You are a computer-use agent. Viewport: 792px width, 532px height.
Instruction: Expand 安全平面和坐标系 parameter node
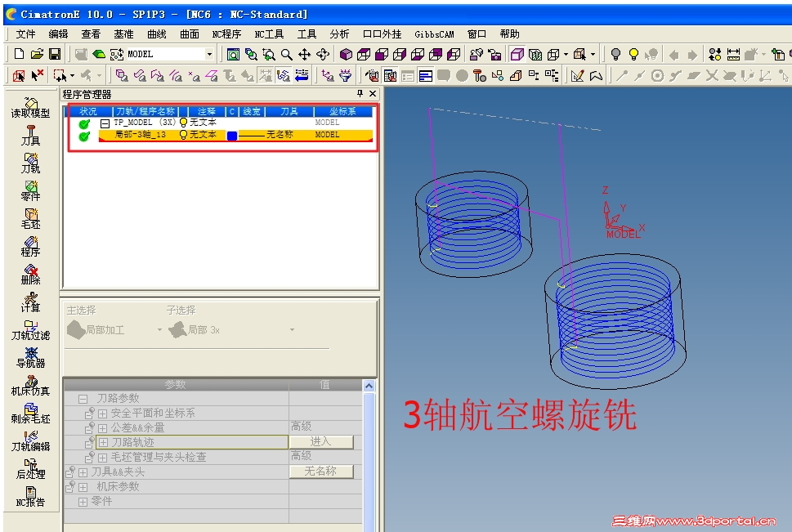tap(102, 414)
